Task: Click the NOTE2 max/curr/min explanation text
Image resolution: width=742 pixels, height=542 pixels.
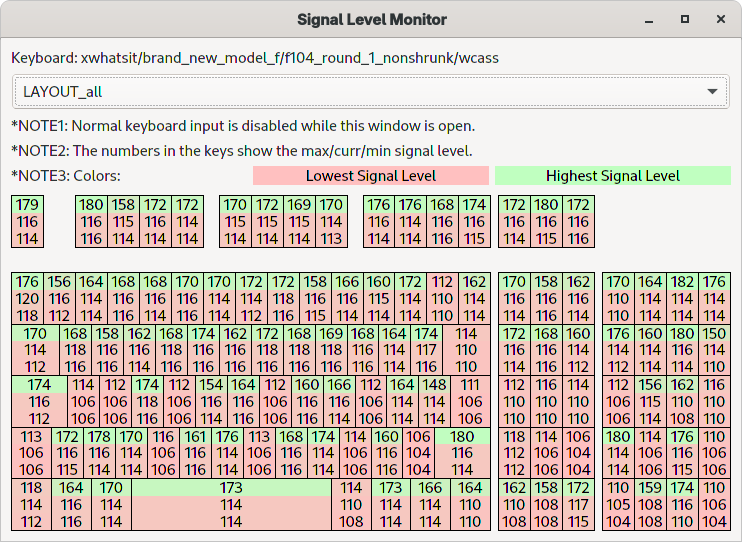Action: click(242, 151)
